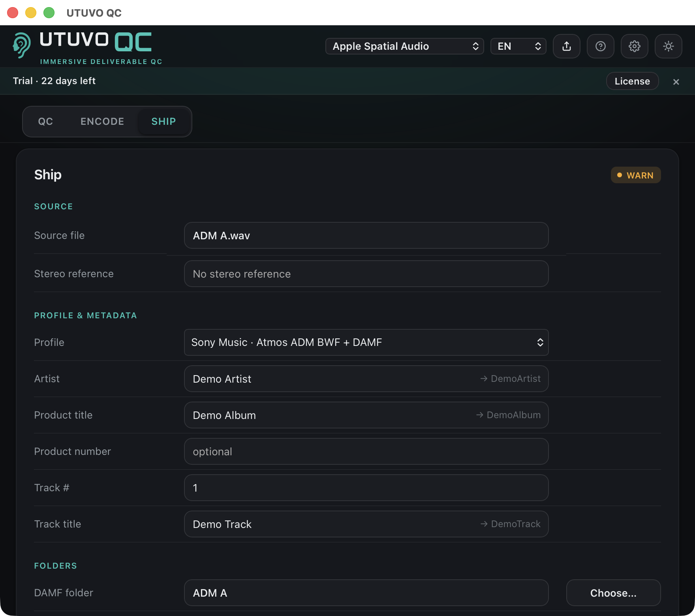Click the 'PROFILE & METADATA' section heading
This screenshot has height=616, width=695.
85,316
